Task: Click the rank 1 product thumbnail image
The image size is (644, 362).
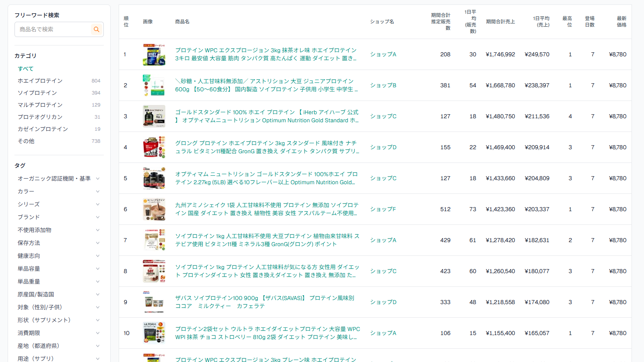Action: 154,54
